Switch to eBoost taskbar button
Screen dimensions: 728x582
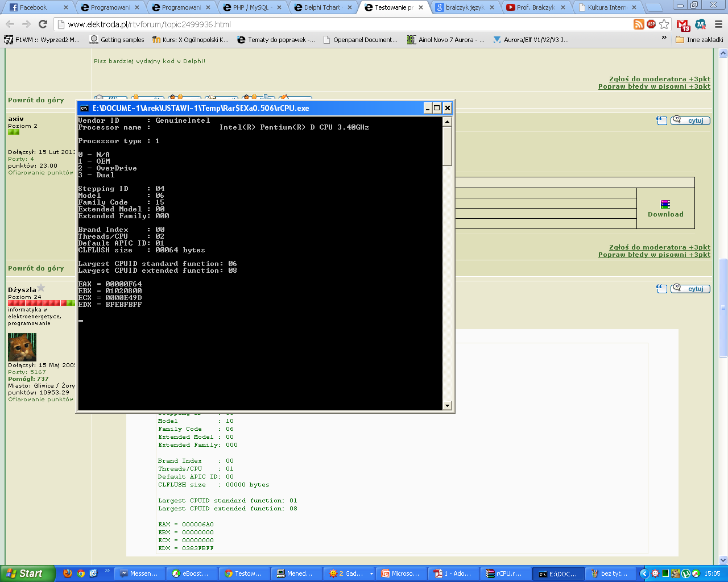[192, 573]
